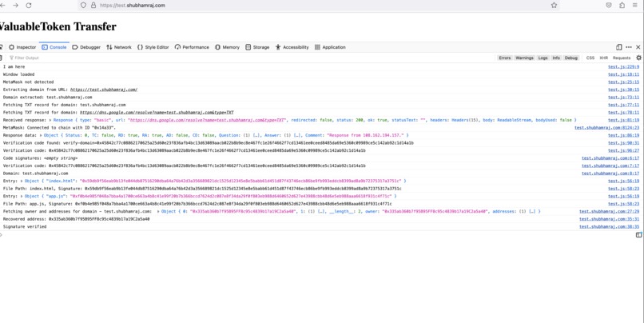Open source link test.js:96:27

coord(623,150)
